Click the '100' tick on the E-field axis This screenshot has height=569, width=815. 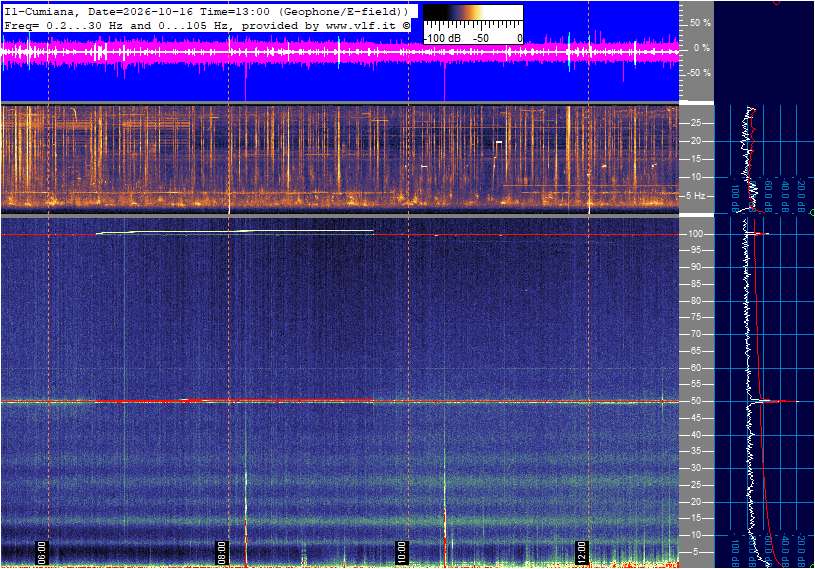(x=696, y=234)
